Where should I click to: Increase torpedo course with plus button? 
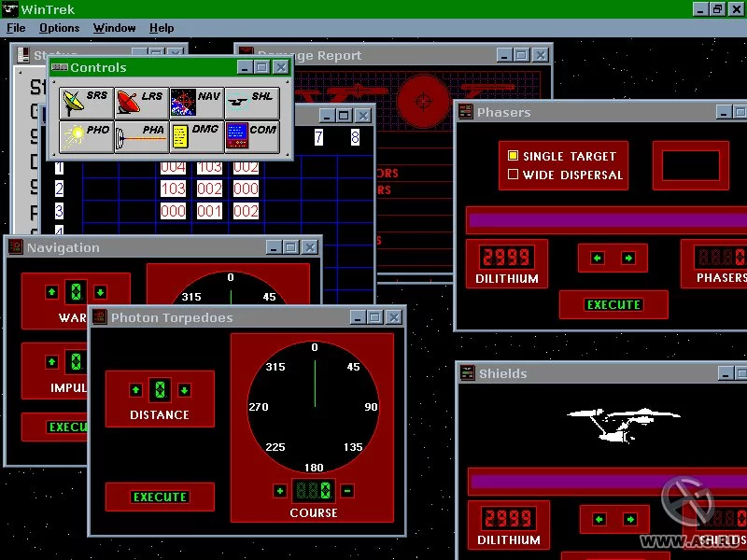coord(280,491)
